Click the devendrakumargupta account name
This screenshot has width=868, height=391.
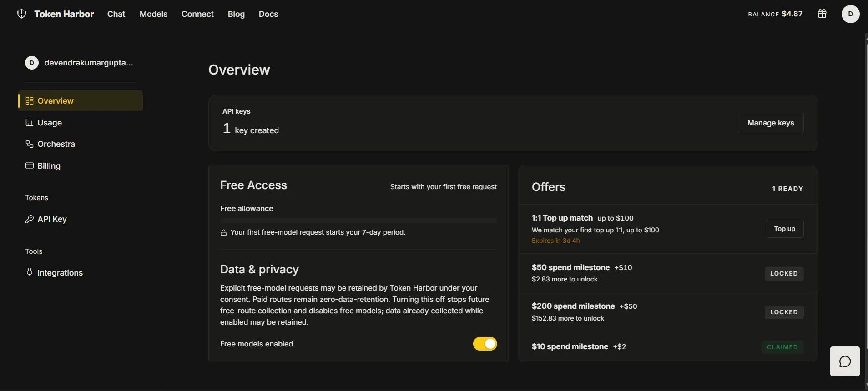tap(89, 63)
